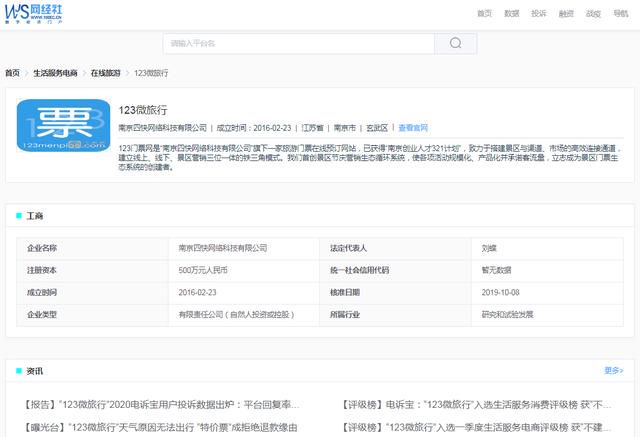Click the 查看官网 link
Viewport: 640px width, 437px height.
(x=413, y=128)
